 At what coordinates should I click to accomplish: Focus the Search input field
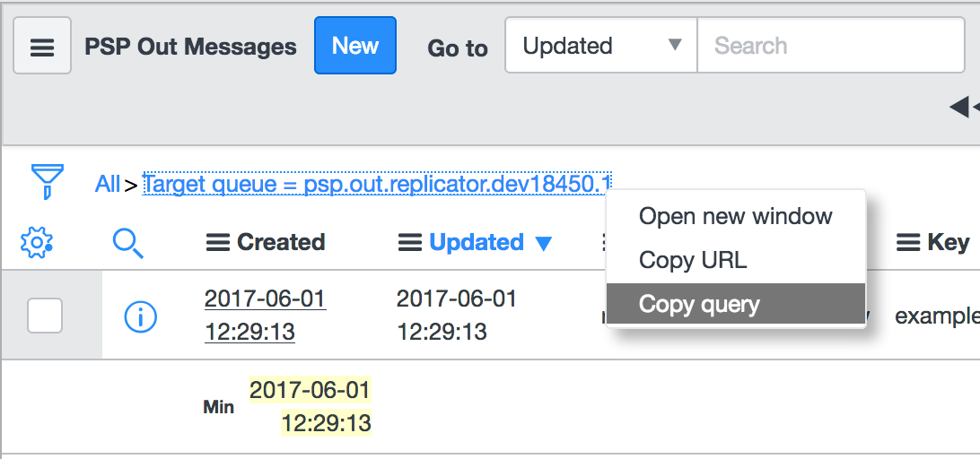[x=831, y=46]
